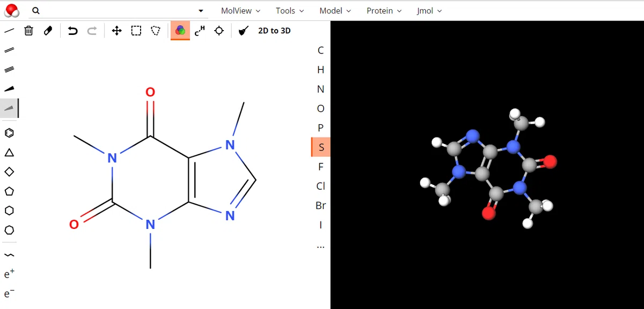Viewport: 644px width, 309px height.
Task: Select the hashed bond tool
Action: click(x=9, y=108)
